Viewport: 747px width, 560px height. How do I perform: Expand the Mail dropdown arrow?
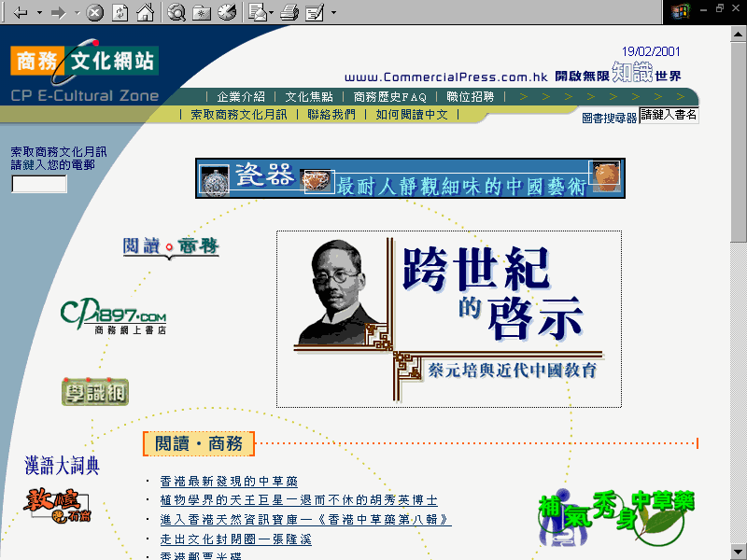[271, 12]
